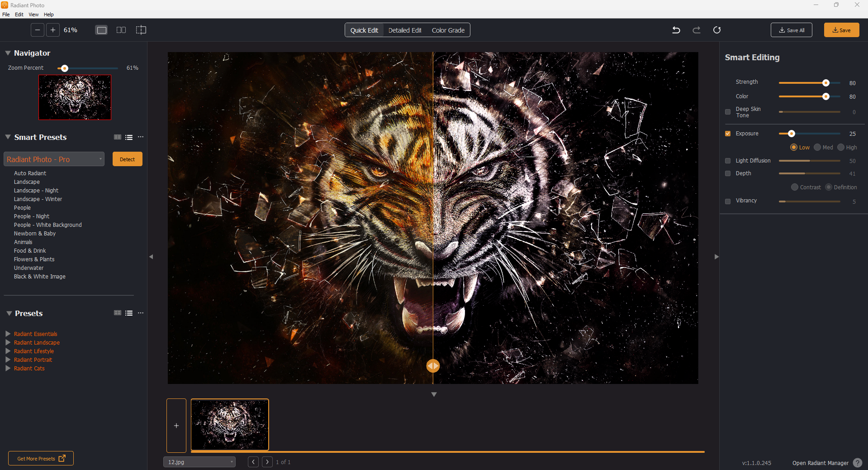Uncheck the Exposure checkbox
868x470 pixels.
728,134
